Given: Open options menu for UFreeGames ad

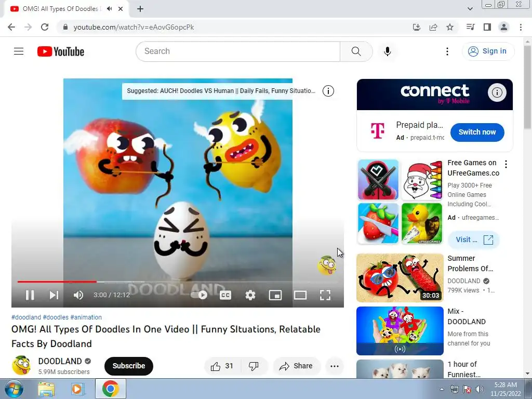Looking at the screenshot, I should pos(506,164).
